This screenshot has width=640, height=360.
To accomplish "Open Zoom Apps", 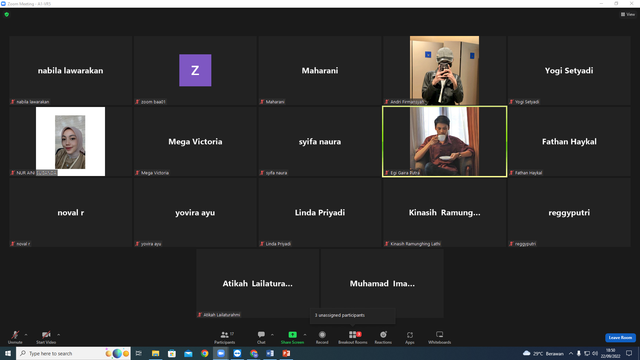I will click(410, 337).
